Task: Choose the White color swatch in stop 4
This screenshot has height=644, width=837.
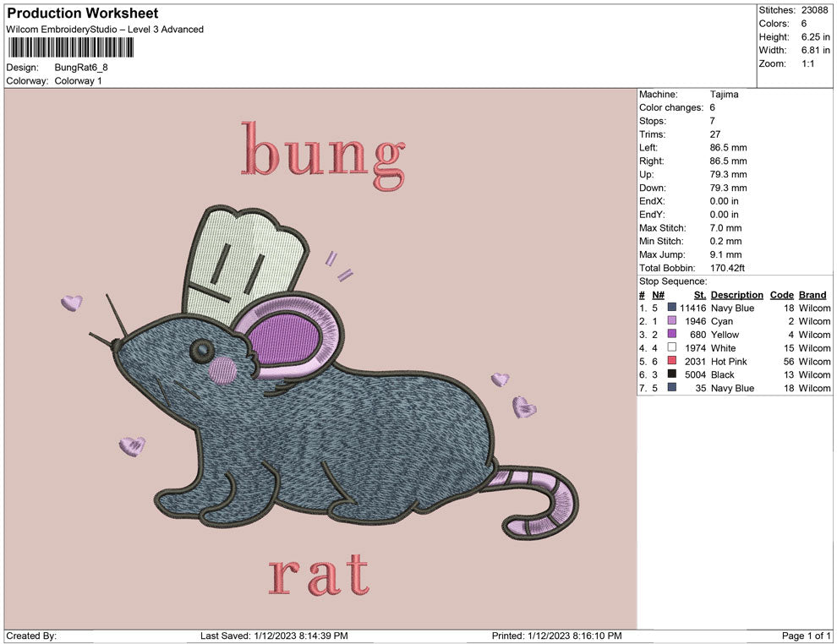Action: tap(672, 348)
